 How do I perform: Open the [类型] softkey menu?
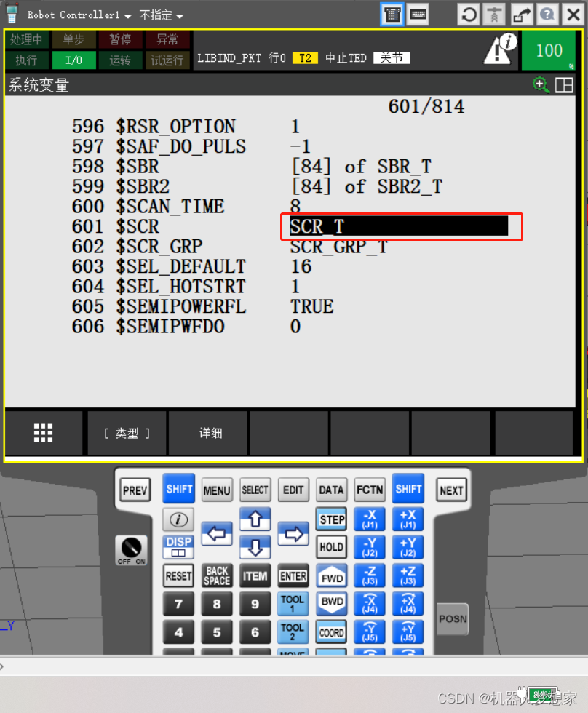[x=127, y=433]
